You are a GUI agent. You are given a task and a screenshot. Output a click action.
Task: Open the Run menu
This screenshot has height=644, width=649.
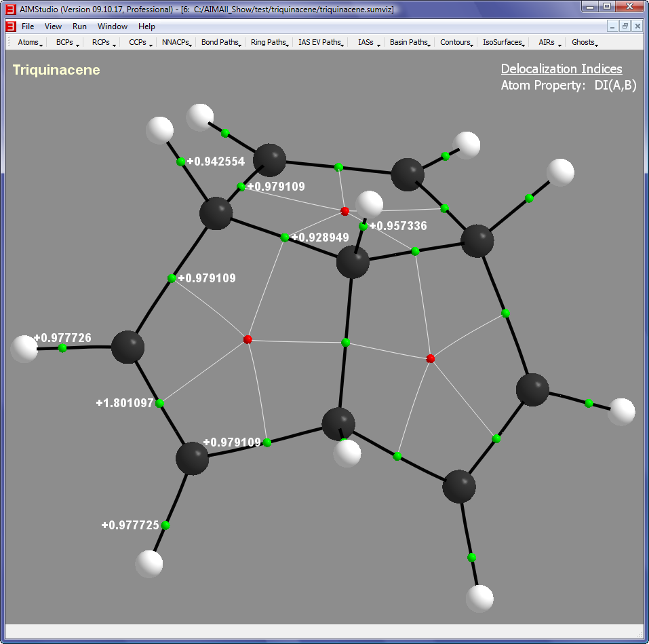(79, 26)
